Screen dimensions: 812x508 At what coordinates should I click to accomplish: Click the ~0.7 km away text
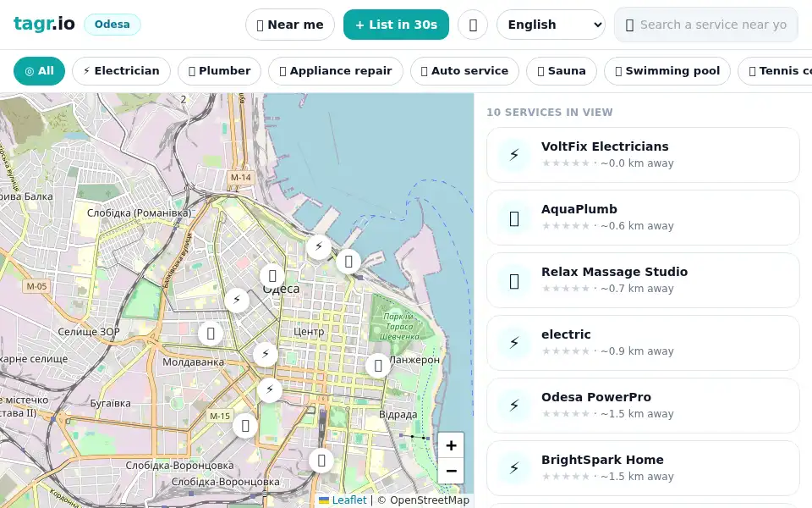pos(637,288)
